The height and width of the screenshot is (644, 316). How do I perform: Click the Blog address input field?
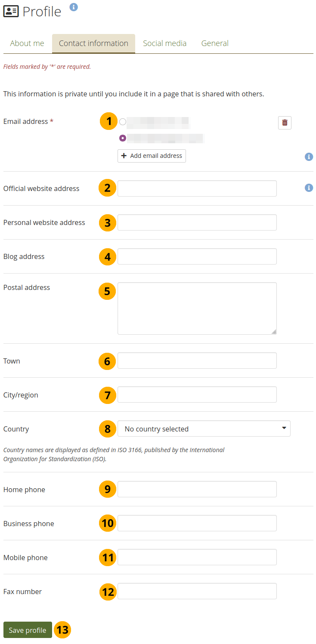[197, 256]
